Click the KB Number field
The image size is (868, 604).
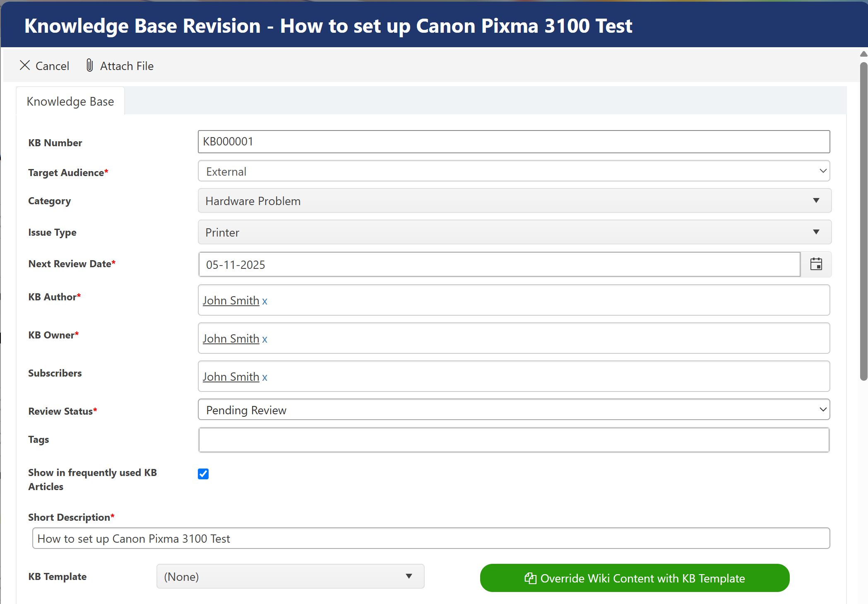tap(514, 142)
